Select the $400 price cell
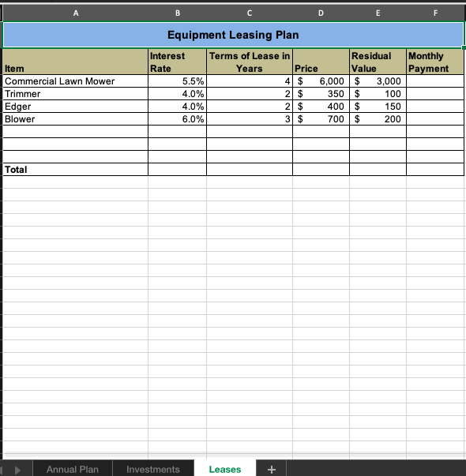This screenshot has height=476, width=466. coord(321,107)
